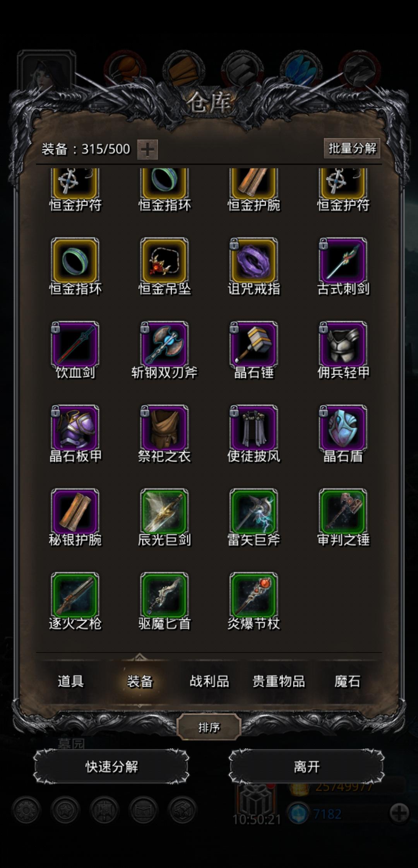Choose the 晶石锤 hammer item
This screenshot has height=868, width=418.
click(x=254, y=345)
